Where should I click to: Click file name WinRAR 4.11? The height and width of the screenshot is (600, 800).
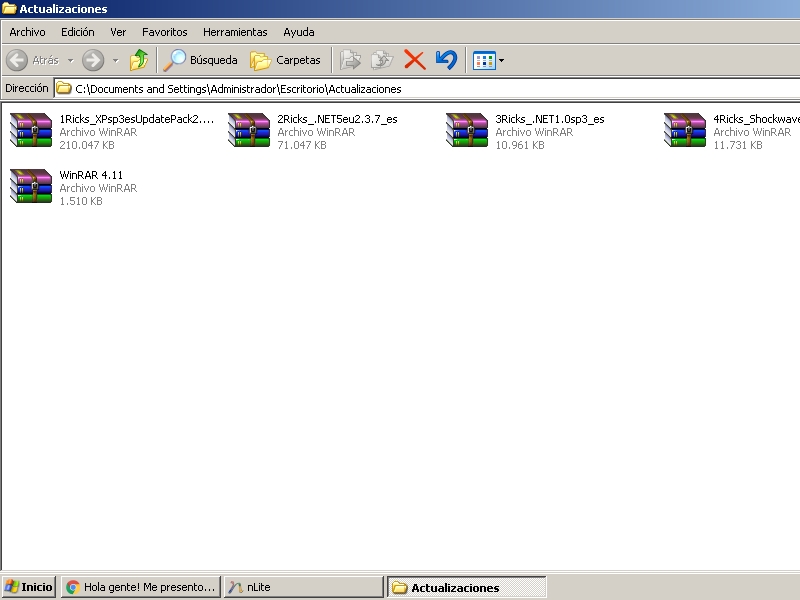click(x=91, y=176)
